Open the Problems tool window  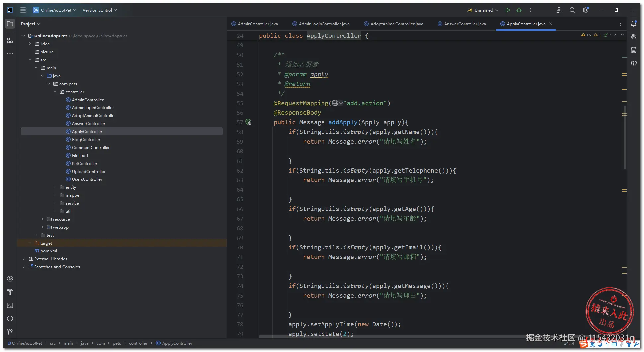[x=10, y=318]
